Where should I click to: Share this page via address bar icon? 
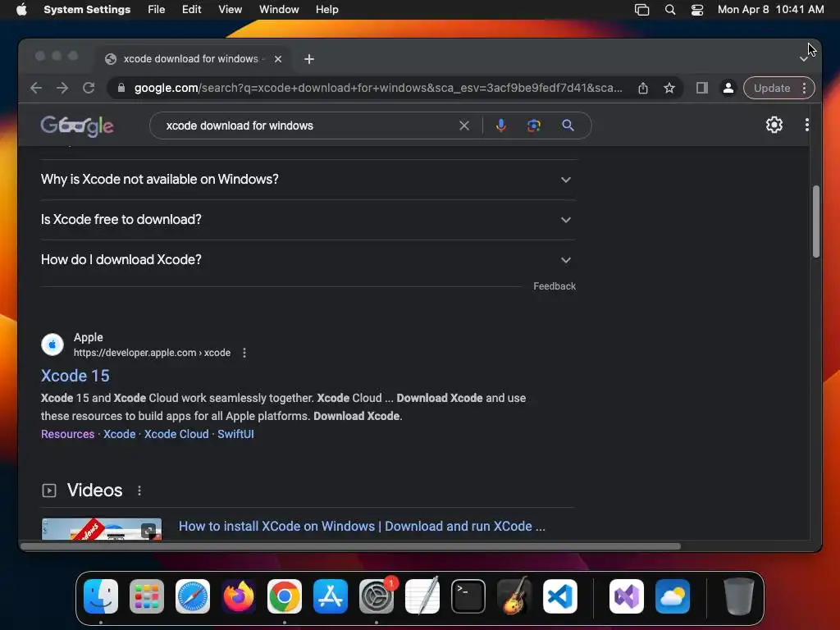pyautogui.click(x=643, y=88)
